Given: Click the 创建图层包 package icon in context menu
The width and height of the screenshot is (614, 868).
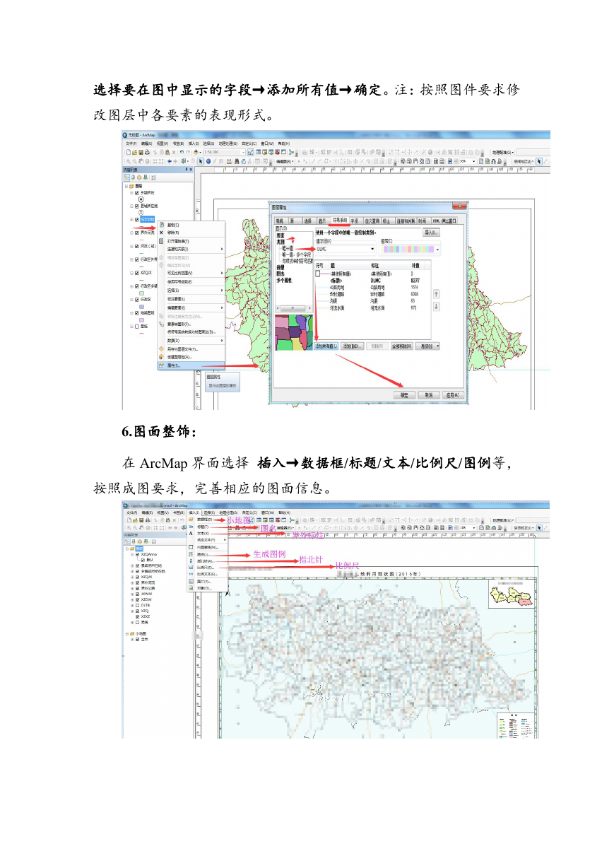Looking at the screenshot, I should [161, 357].
